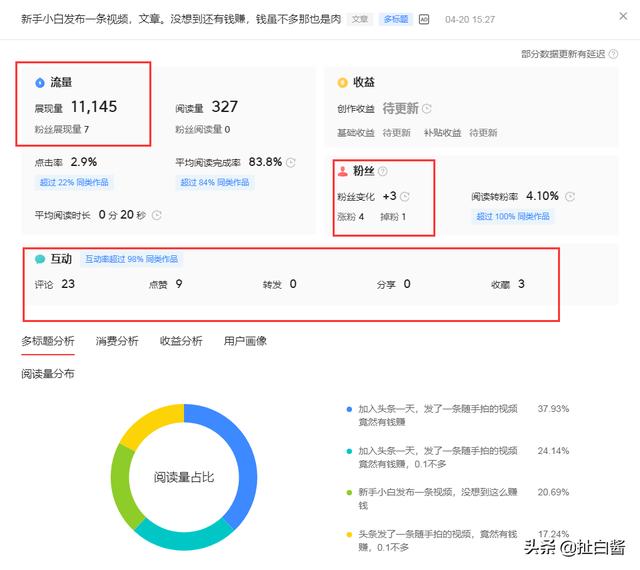Click the 20.69% legend title entry

pos(436,499)
